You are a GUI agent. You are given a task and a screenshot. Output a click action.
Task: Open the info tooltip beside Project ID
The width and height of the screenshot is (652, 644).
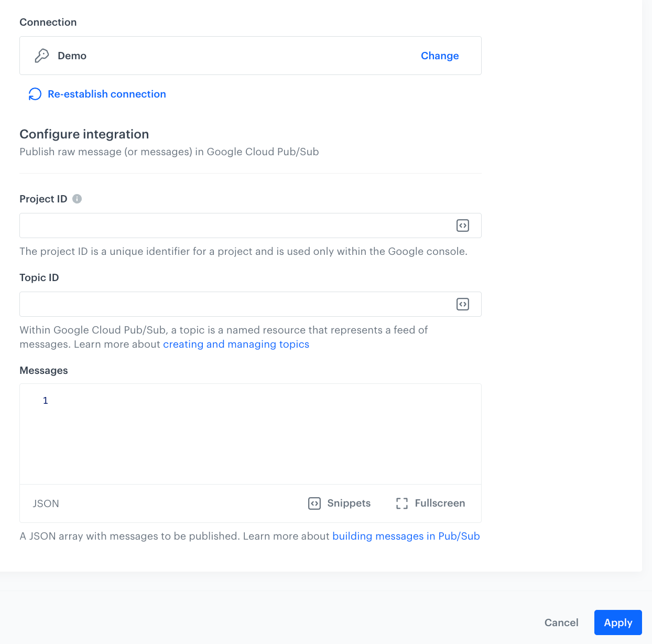[x=77, y=198]
